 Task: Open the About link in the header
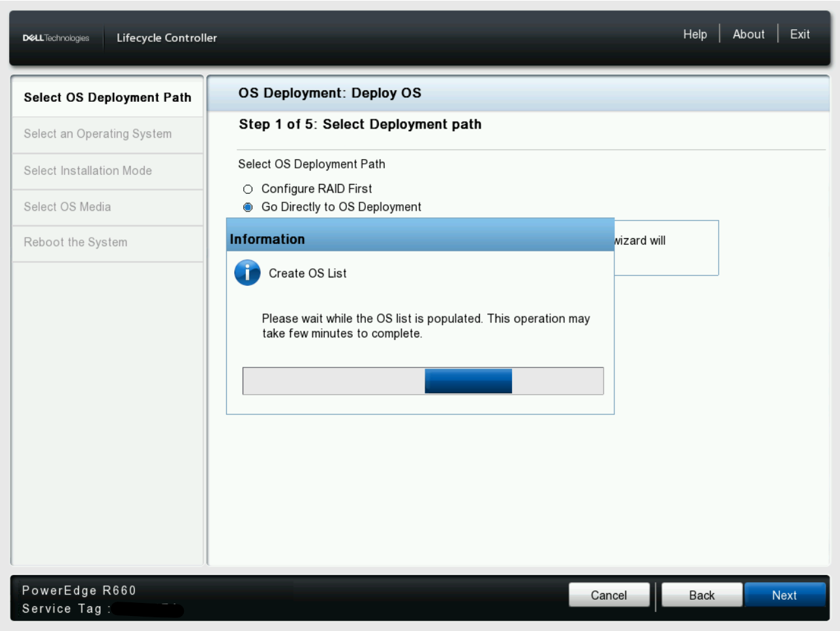pyautogui.click(x=748, y=35)
